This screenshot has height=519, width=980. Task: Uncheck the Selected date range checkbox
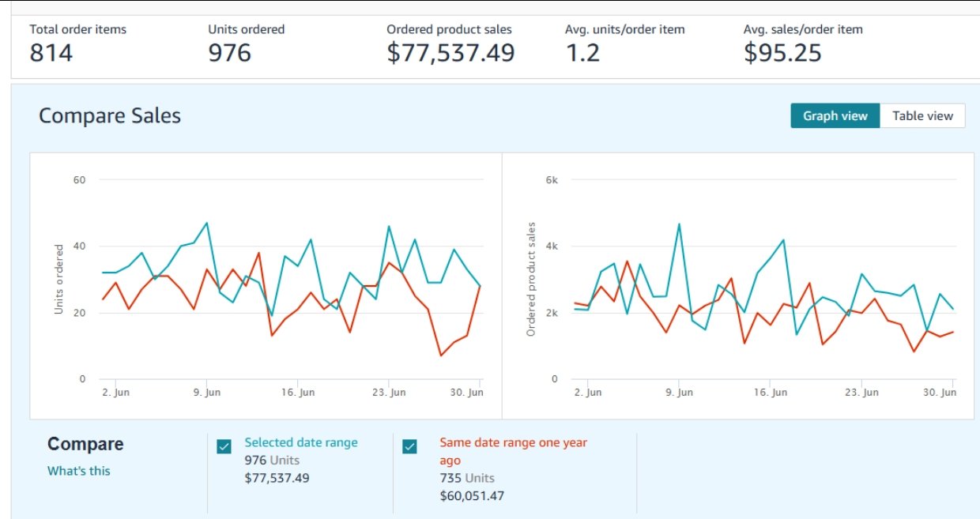[224, 447]
